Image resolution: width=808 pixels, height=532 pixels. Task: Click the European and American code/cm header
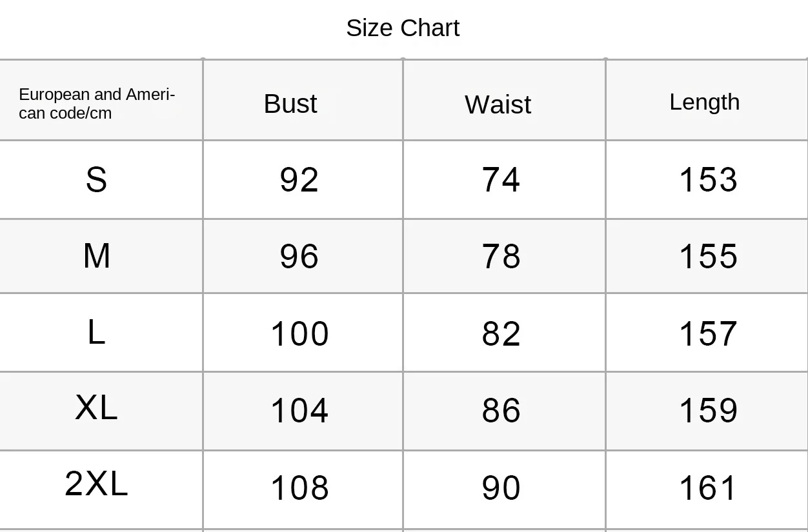[x=97, y=104]
